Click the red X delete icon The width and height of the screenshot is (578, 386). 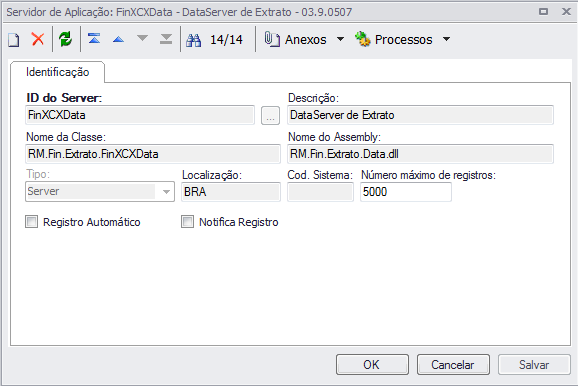coord(38,39)
